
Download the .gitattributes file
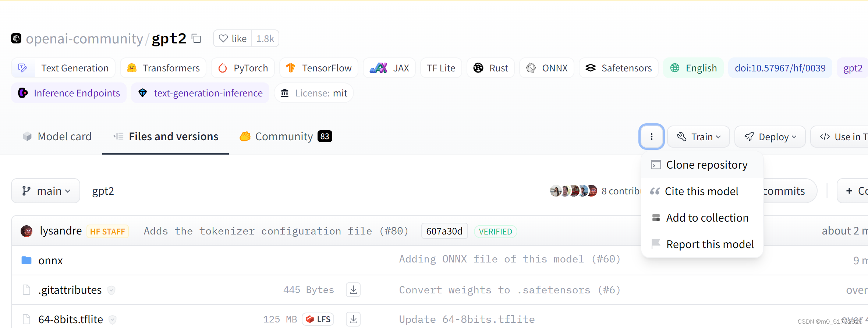coord(353,290)
